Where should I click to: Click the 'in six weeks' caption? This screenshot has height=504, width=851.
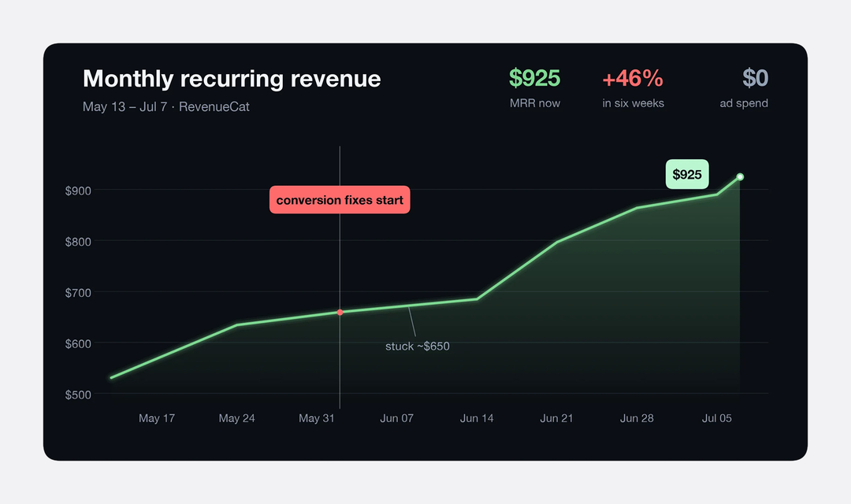pos(633,103)
